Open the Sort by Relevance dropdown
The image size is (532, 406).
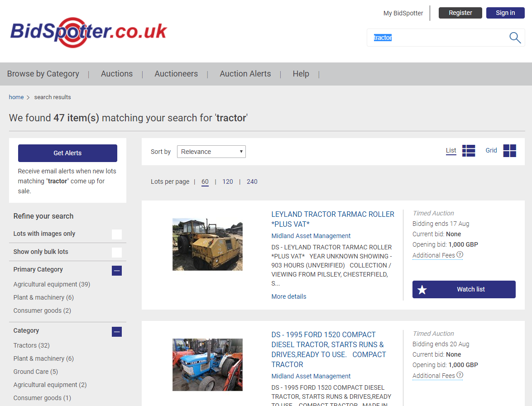(211, 152)
